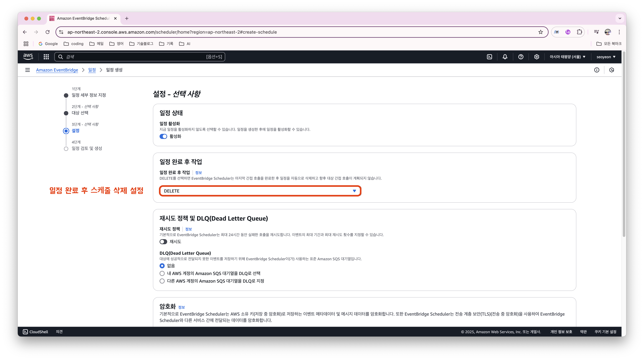Open AWS console settings gear

click(x=537, y=57)
